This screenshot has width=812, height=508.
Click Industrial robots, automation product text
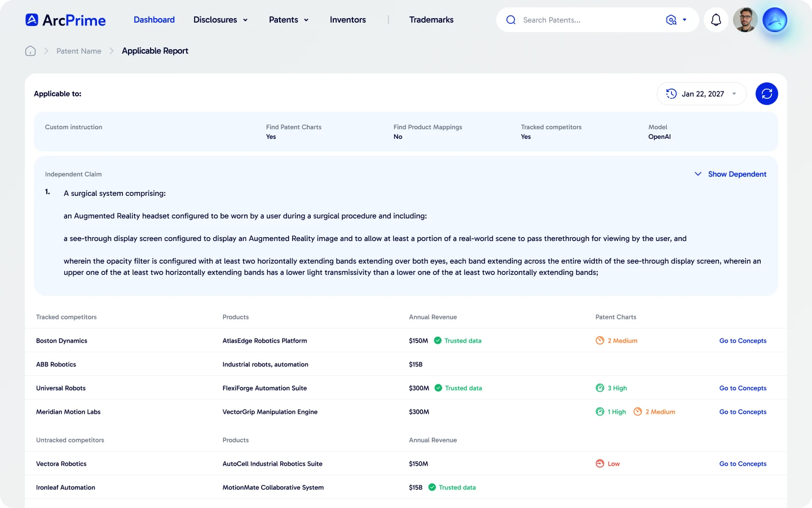265,364
